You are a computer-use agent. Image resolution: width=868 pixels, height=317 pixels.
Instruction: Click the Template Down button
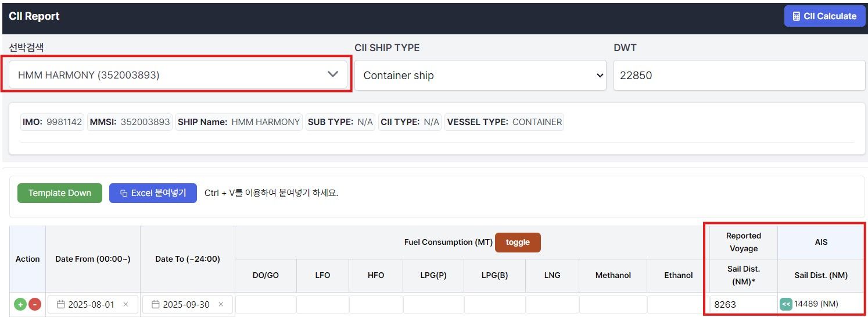tap(59, 193)
